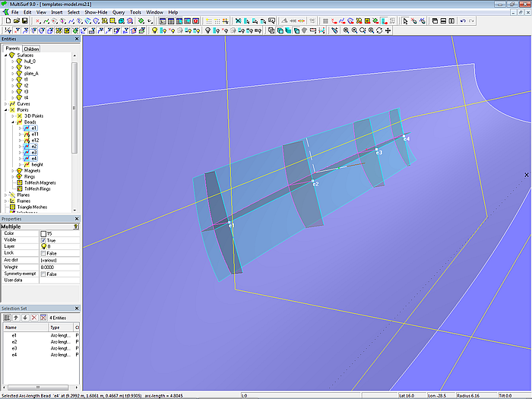This screenshot has height=399, width=532.
Task: Check the Symmetry exempt checkbox
Action: pyautogui.click(x=43, y=274)
